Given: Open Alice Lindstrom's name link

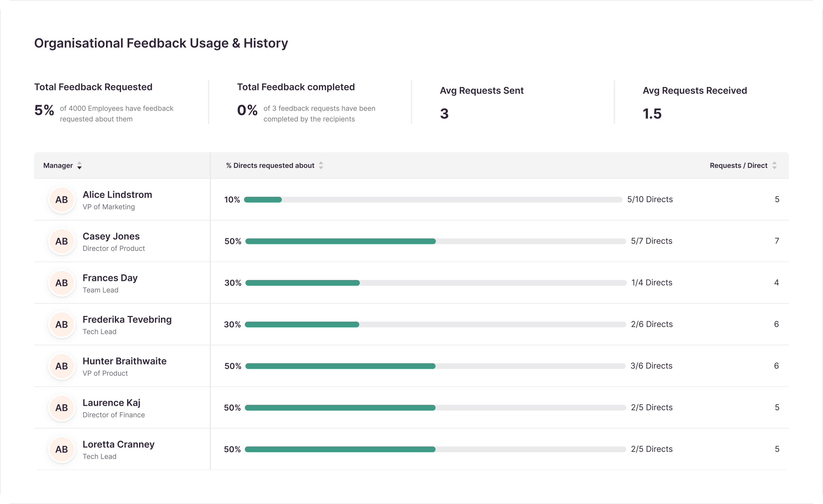Looking at the screenshot, I should pyautogui.click(x=117, y=195).
